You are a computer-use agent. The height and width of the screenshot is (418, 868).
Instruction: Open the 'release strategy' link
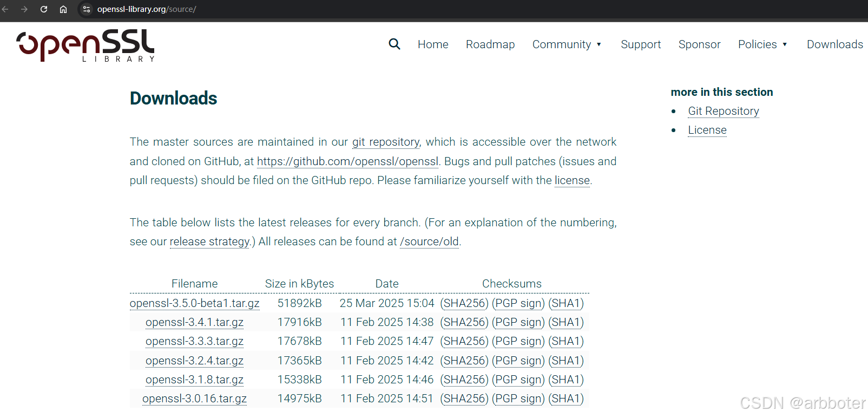210,241
